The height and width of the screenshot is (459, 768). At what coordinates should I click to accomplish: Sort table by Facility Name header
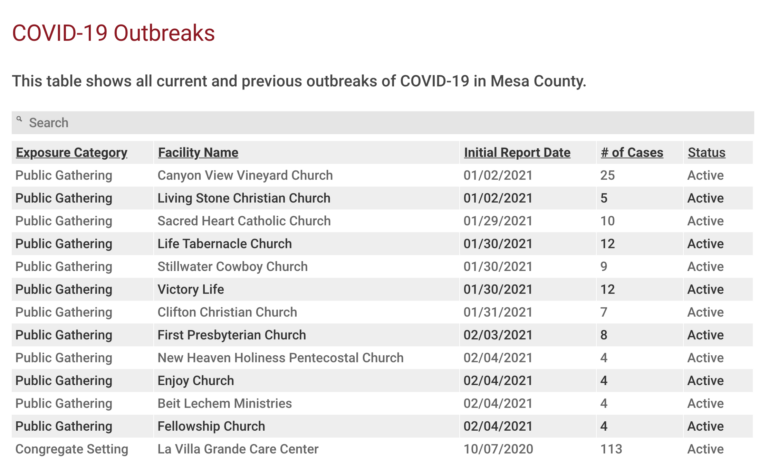pos(198,152)
